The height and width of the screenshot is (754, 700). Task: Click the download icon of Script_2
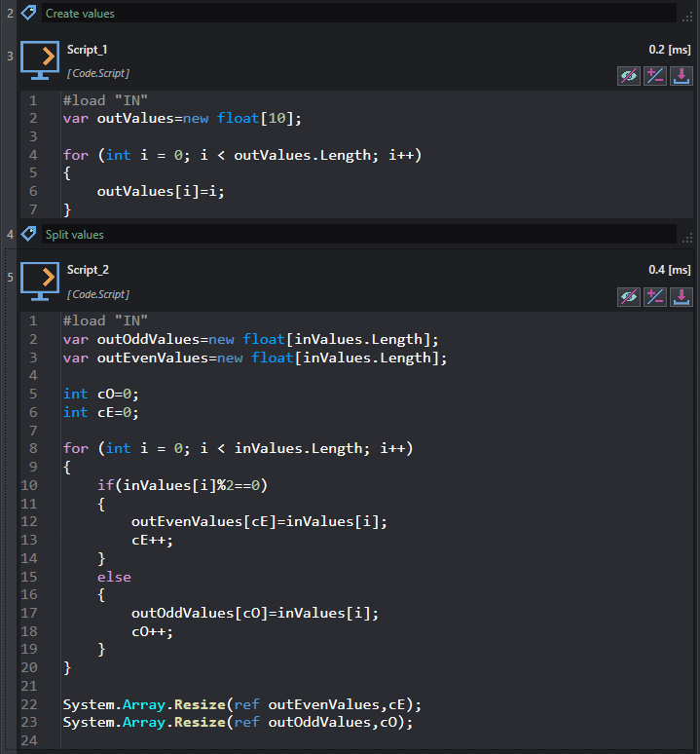(682, 297)
